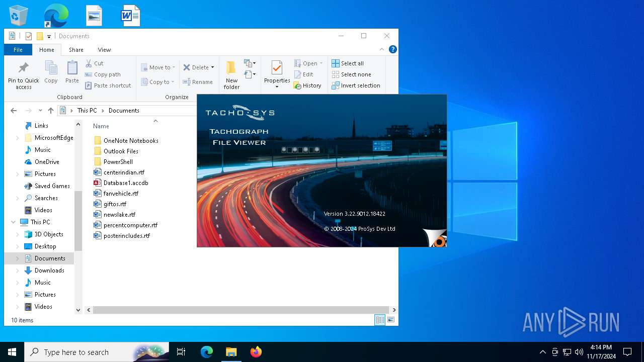Image resolution: width=644 pixels, height=362 pixels.
Task: Expand the Pictures node under user folder
Action: 18,174
